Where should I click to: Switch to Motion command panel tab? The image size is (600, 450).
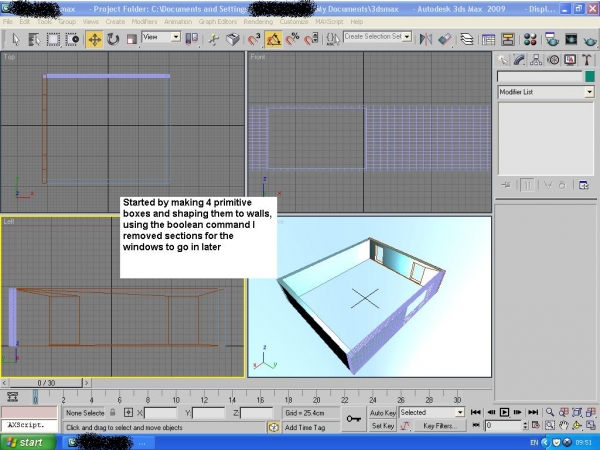coord(553,60)
